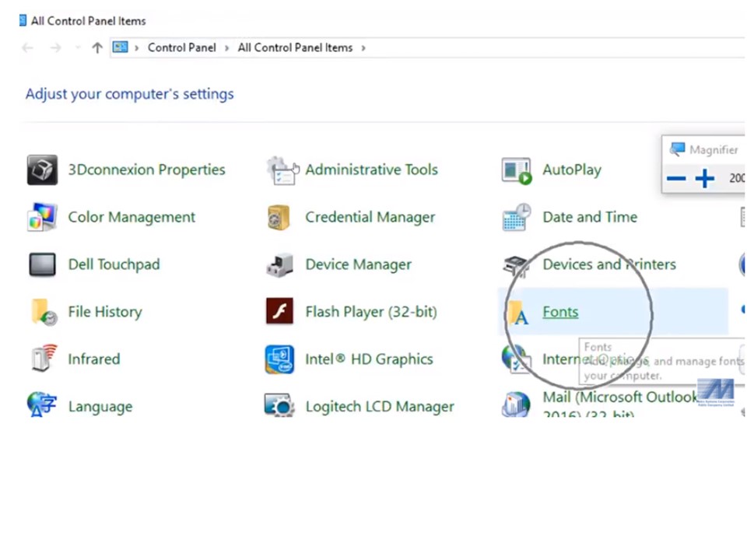The height and width of the screenshot is (560, 747).
Task: Click the Control Panel icon in address bar
Action: point(120,47)
